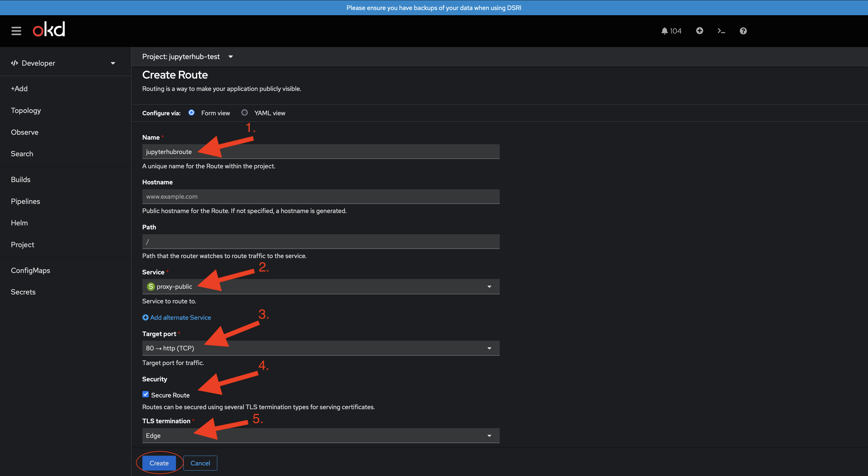Click 'Path that the router watches' hint
This screenshot has height=476, width=868.
click(x=224, y=256)
